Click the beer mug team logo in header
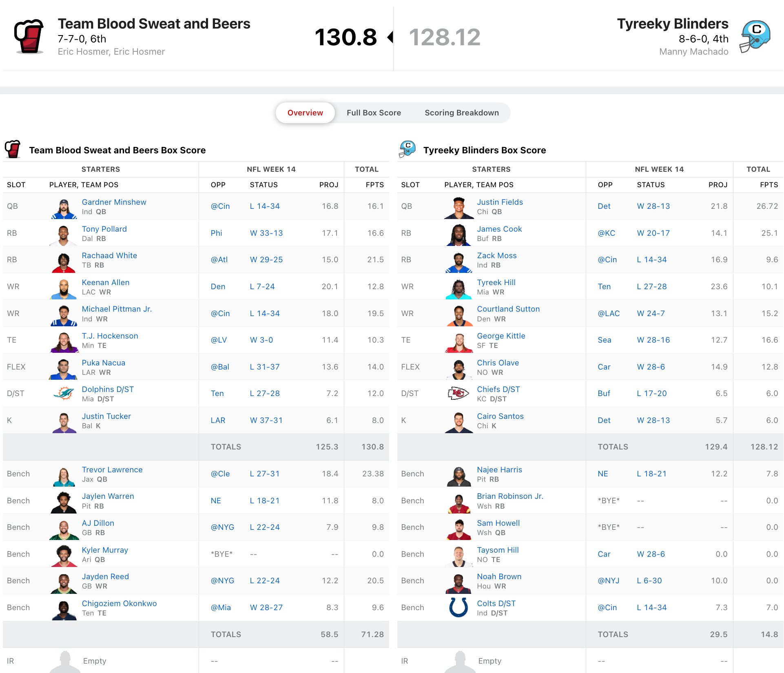This screenshot has width=784, height=673. [x=29, y=36]
